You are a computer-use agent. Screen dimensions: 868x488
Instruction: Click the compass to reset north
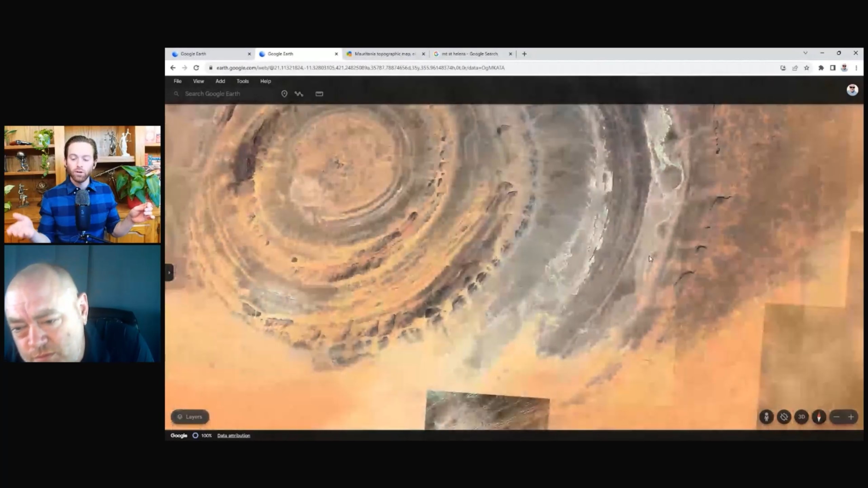click(818, 417)
